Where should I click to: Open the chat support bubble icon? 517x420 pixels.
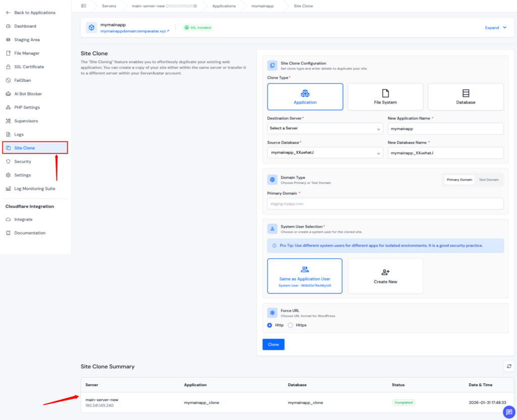[508, 412]
